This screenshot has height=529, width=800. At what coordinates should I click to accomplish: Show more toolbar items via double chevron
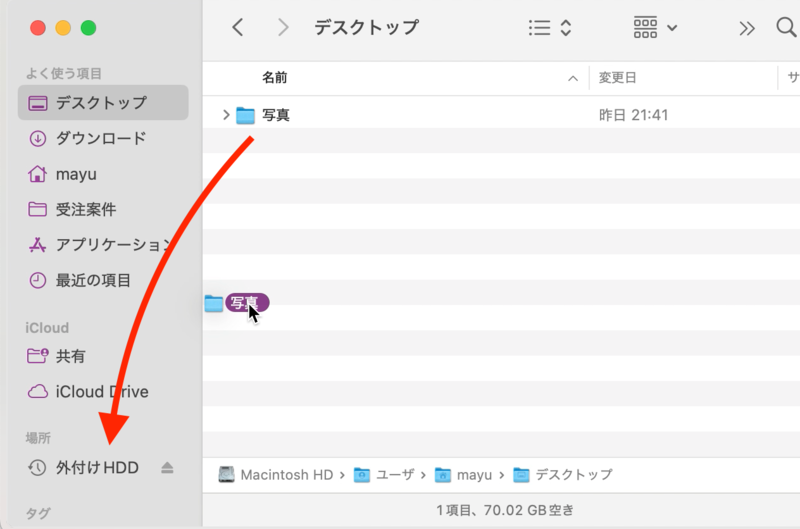(x=747, y=29)
